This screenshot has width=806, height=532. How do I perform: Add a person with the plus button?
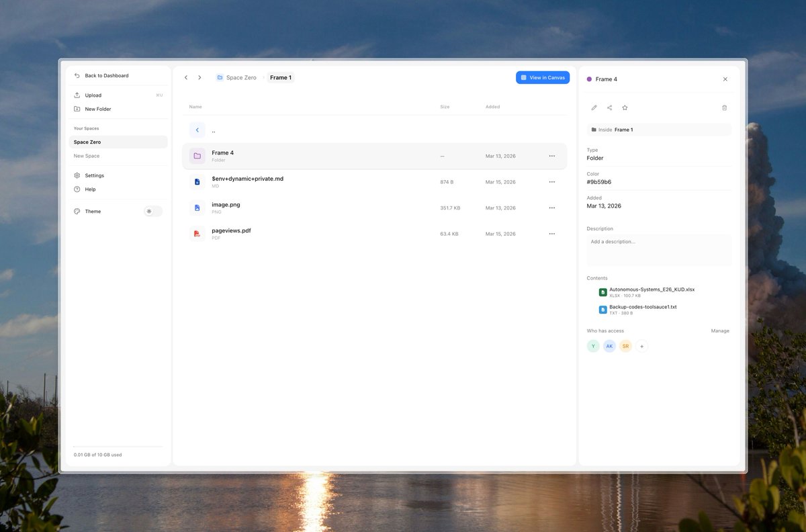pos(641,347)
